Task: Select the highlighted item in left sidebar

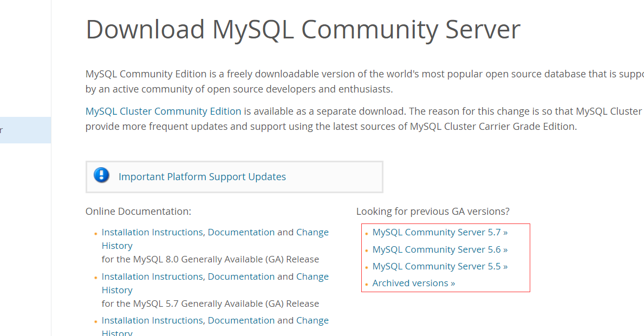Action: tap(25, 130)
